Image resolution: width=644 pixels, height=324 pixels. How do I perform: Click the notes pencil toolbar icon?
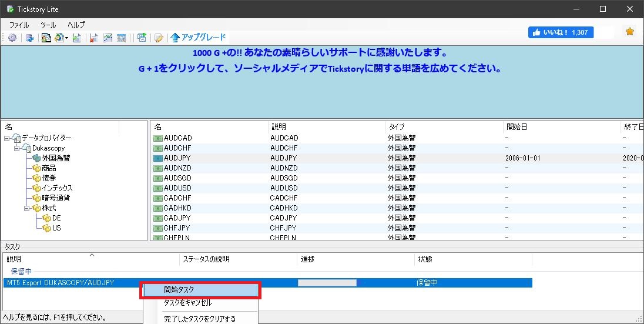pos(159,38)
